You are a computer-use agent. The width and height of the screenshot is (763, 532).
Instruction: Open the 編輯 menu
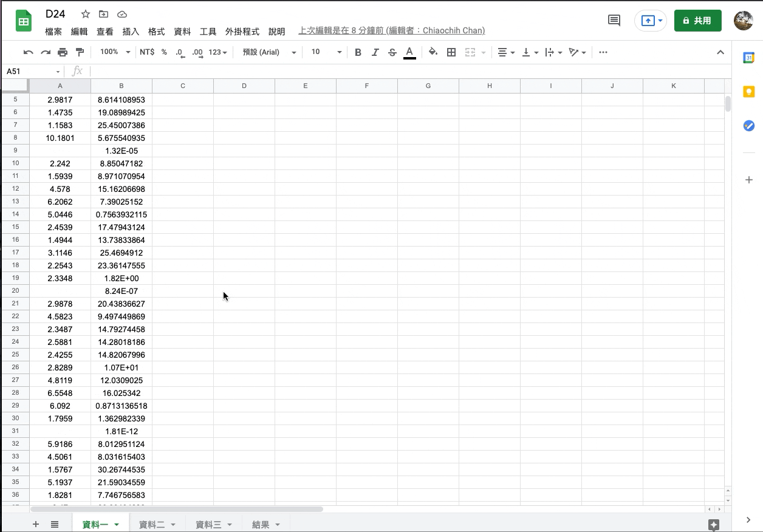pos(79,31)
